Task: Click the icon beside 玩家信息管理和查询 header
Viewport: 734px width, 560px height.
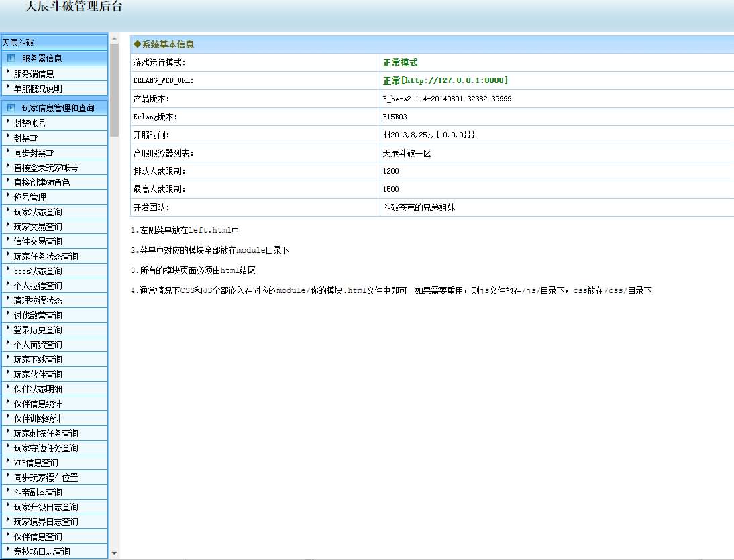Action: 11,108
